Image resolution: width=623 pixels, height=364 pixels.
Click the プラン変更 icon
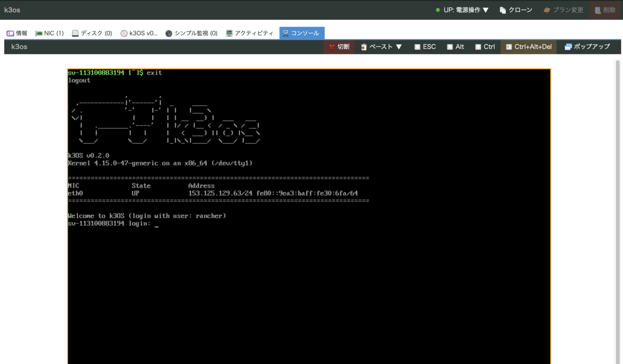(547, 10)
